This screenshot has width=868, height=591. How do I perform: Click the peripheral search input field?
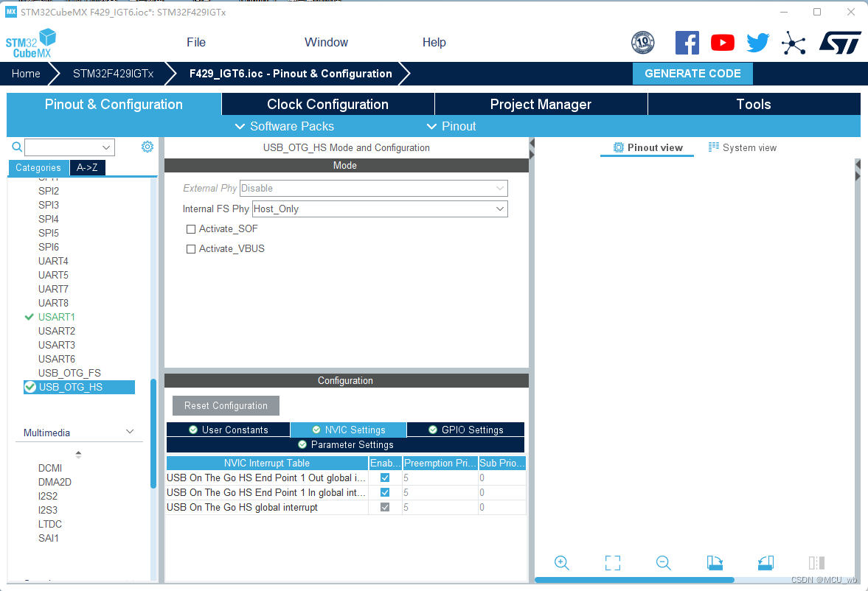click(x=63, y=147)
